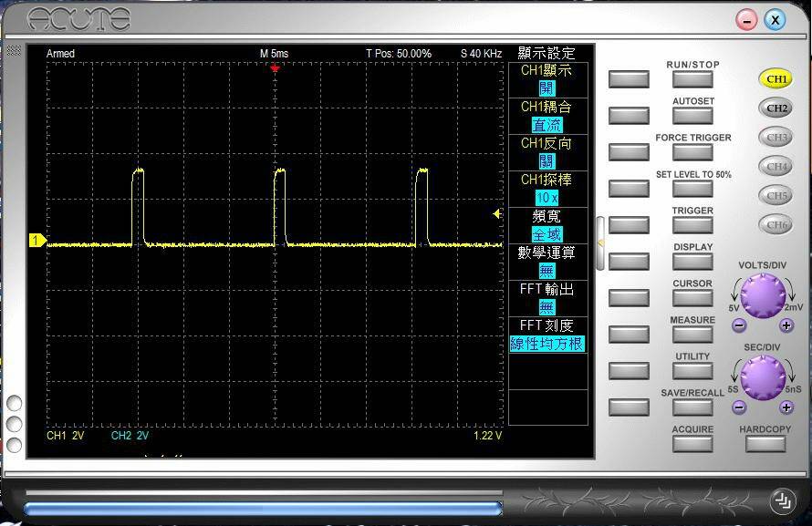Screen dimensions: 812x526
Task: Click the plus button under SEC/DIV
Action: pos(786,407)
